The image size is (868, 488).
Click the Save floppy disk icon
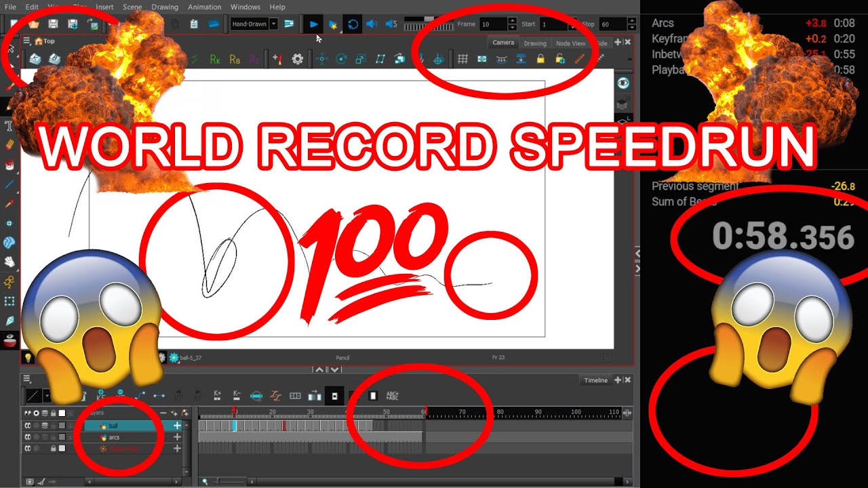[53, 24]
